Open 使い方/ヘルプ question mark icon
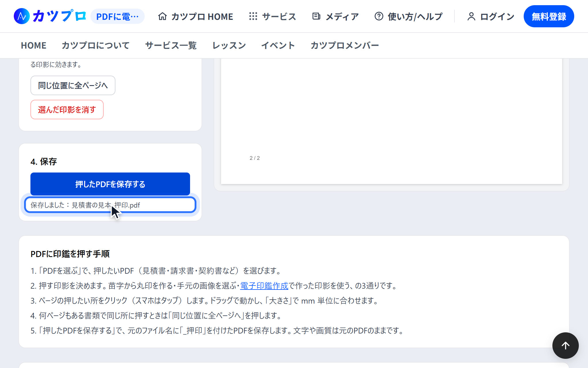The image size is (588, 368). (379, 16)
